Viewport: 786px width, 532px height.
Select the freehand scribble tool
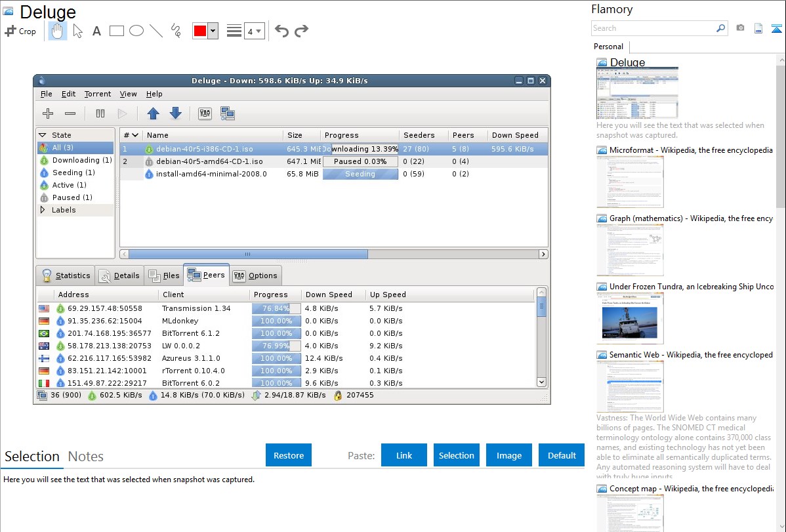click(x=176, y=31)
